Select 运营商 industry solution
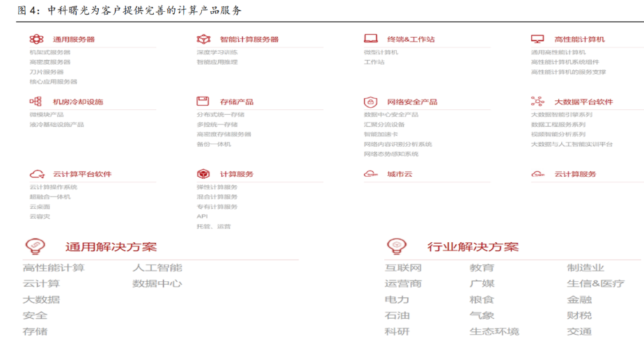 tap(403, 283)
